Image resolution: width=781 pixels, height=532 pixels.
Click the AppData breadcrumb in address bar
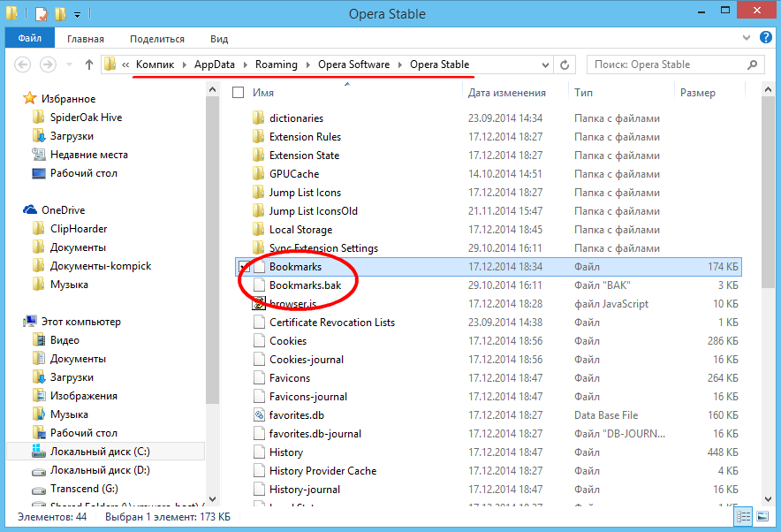click(x=214, y=65)
